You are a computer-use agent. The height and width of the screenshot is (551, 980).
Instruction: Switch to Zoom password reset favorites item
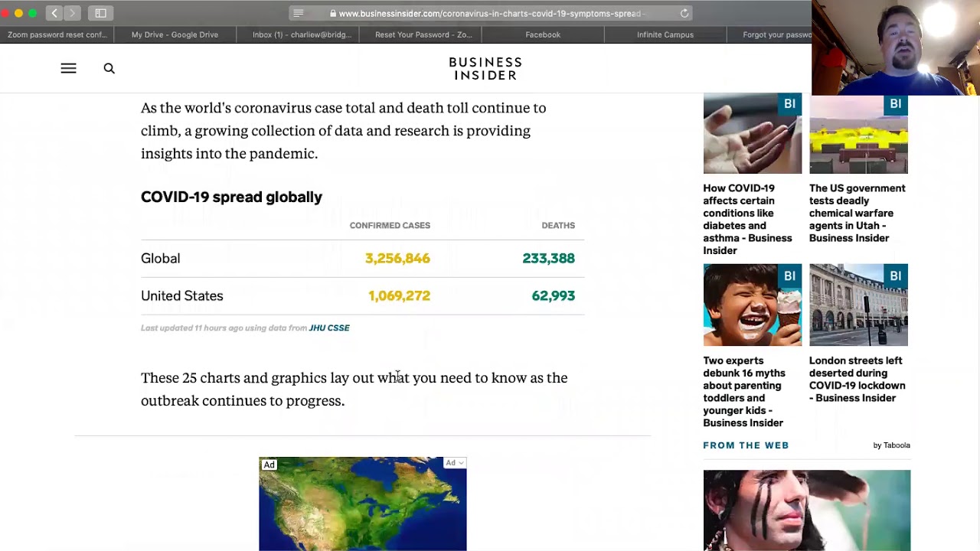coord(57,34)
